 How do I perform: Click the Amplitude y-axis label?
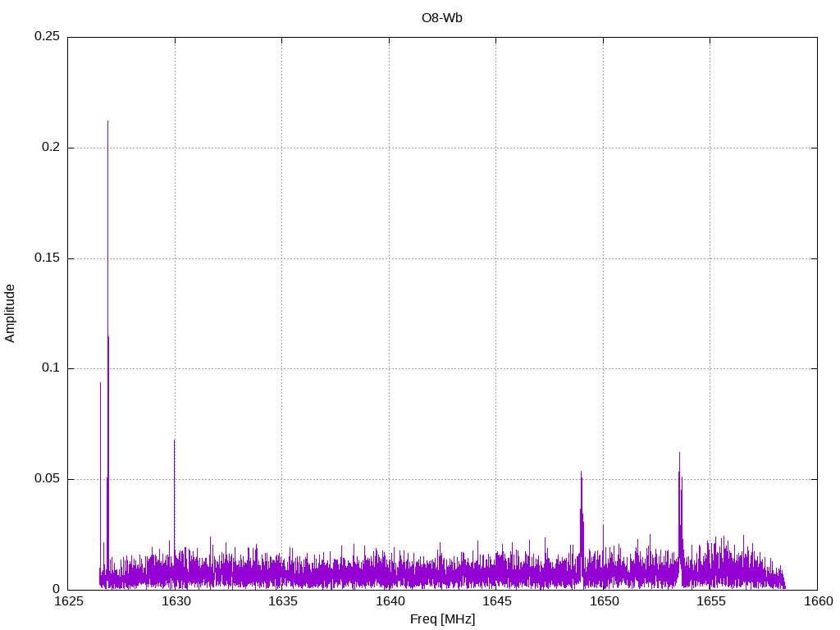click(x=10, y=313)
